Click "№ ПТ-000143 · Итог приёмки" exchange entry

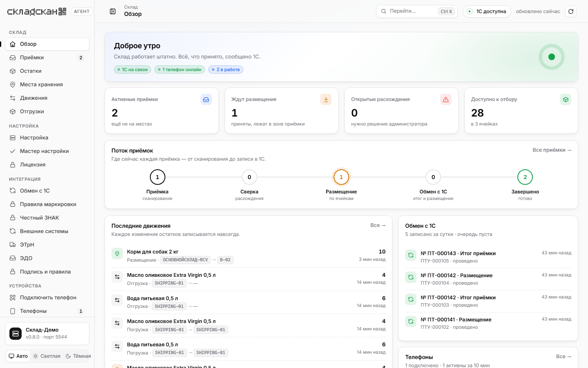[488, 257]
